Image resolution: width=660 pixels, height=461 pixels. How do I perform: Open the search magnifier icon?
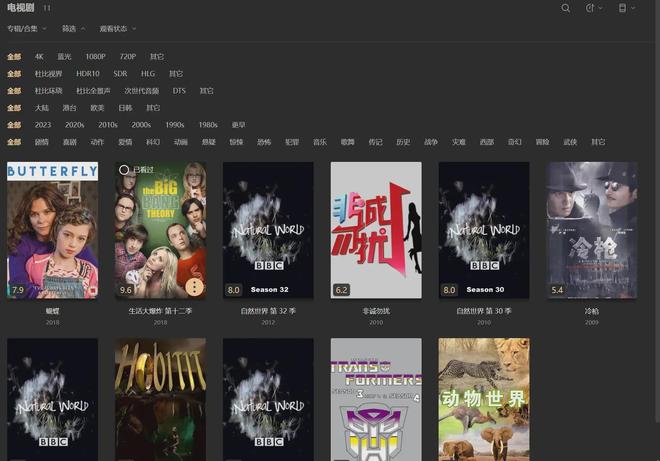(566, 8)
